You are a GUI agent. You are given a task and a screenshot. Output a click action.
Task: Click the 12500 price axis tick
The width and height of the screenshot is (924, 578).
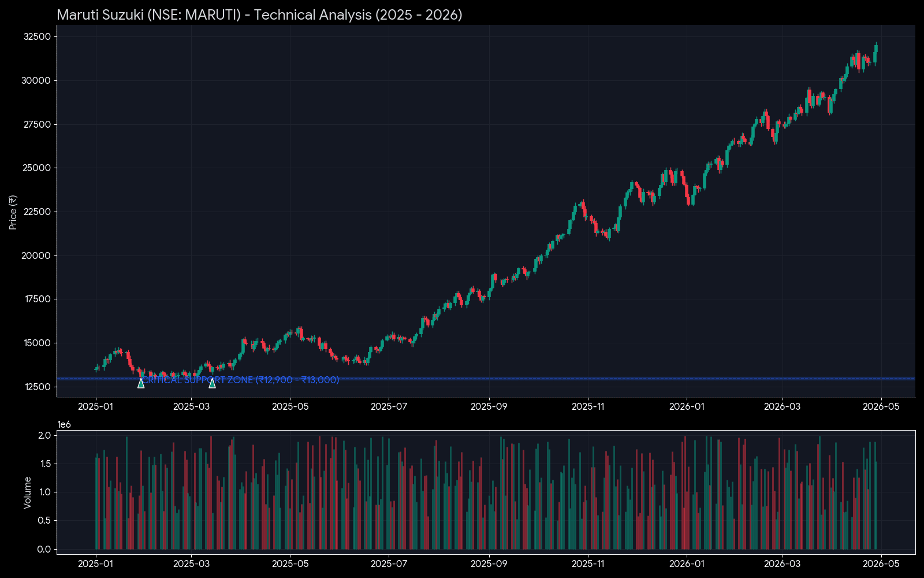tap(37, 387)
